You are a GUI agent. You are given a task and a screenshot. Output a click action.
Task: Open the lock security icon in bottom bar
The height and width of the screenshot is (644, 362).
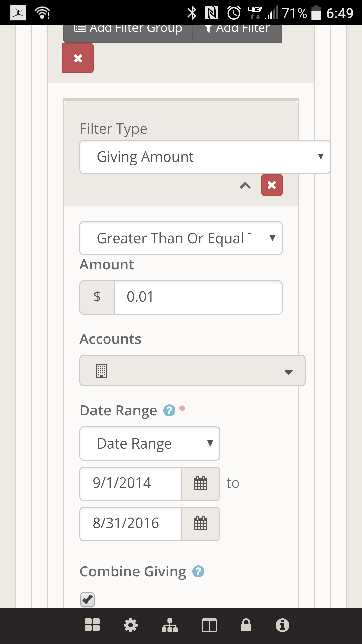click(x=246, y=625)
